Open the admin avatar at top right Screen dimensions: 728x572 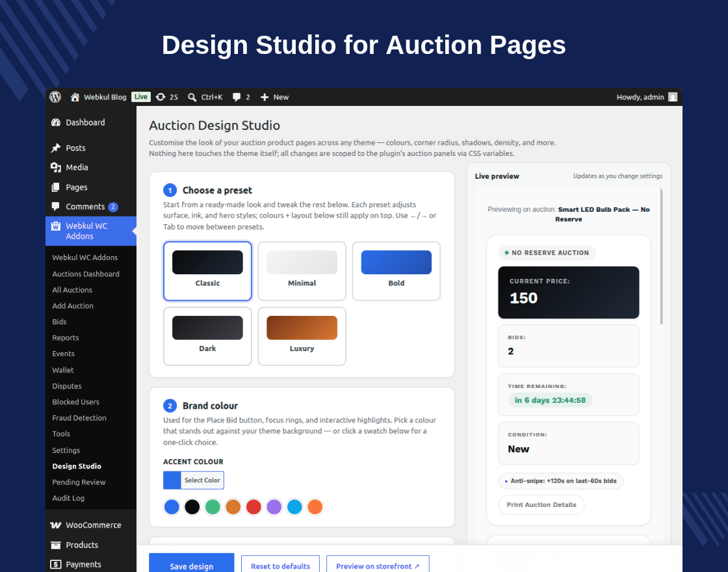pos(673,97)
